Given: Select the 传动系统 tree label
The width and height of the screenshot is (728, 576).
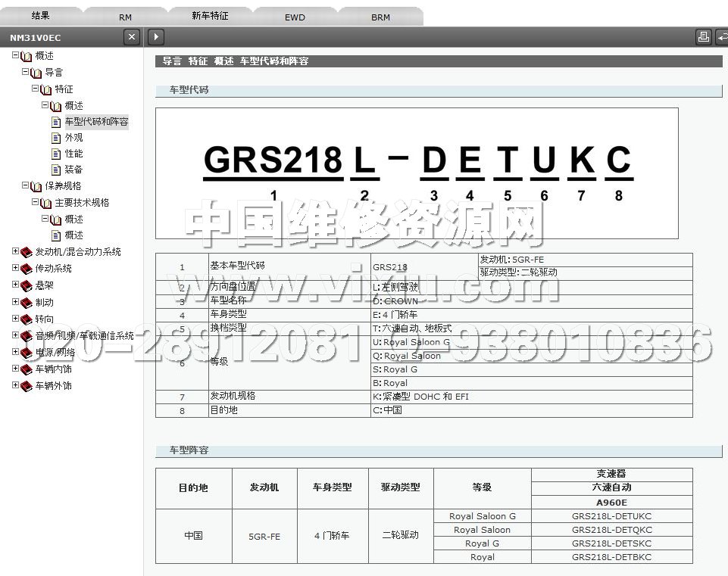Looking at the screenshot, I should click(x=53, y=269).
